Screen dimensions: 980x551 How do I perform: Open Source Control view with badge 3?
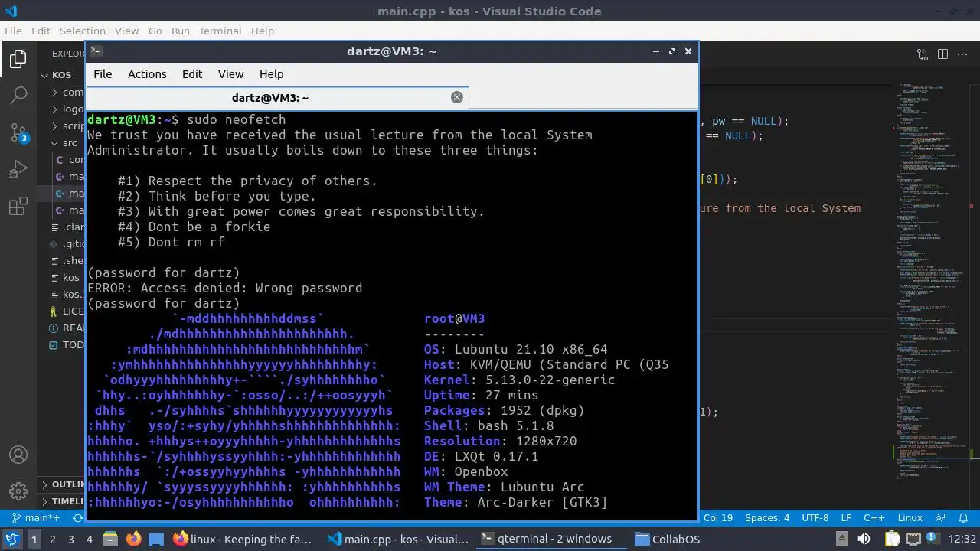(18, 132)
